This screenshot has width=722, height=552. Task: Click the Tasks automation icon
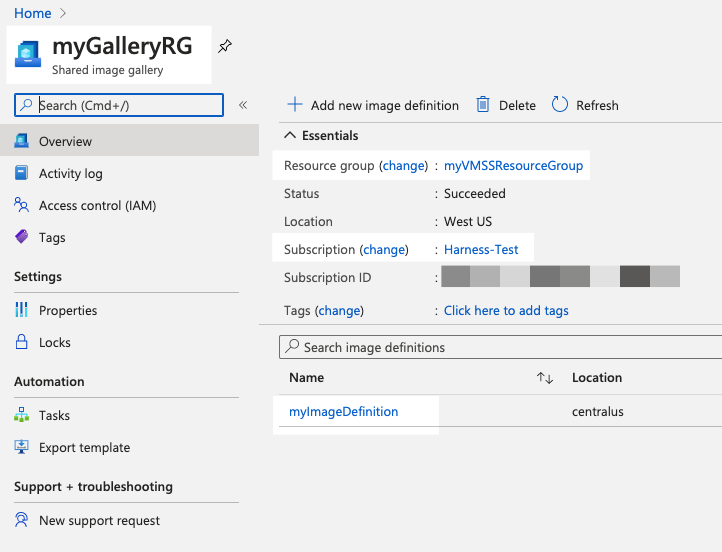click(22, 415)
